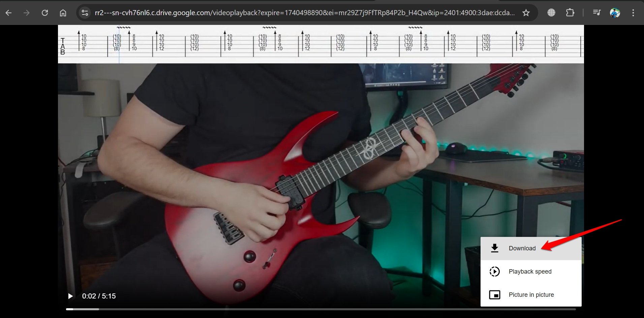Viewport: 644px width, 318px height.
Task: Open Playback speed option
Action: pyautogui.click(x=531, y=272)
